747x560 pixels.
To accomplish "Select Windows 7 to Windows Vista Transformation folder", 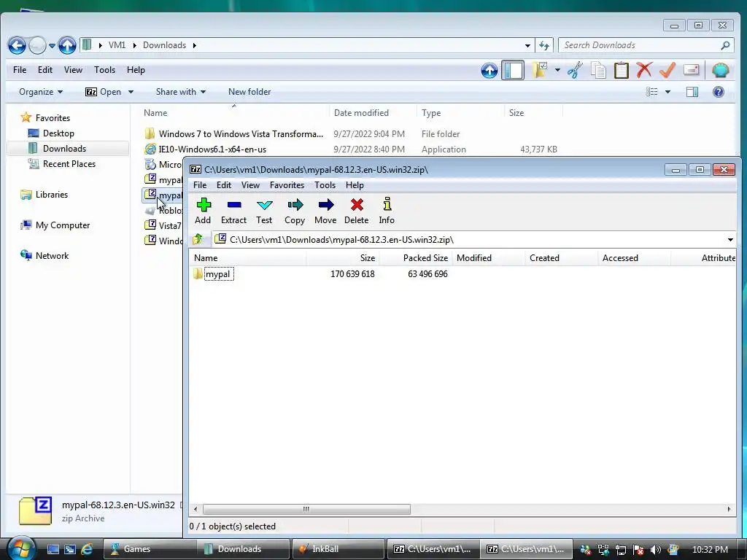I will [234, 134].
